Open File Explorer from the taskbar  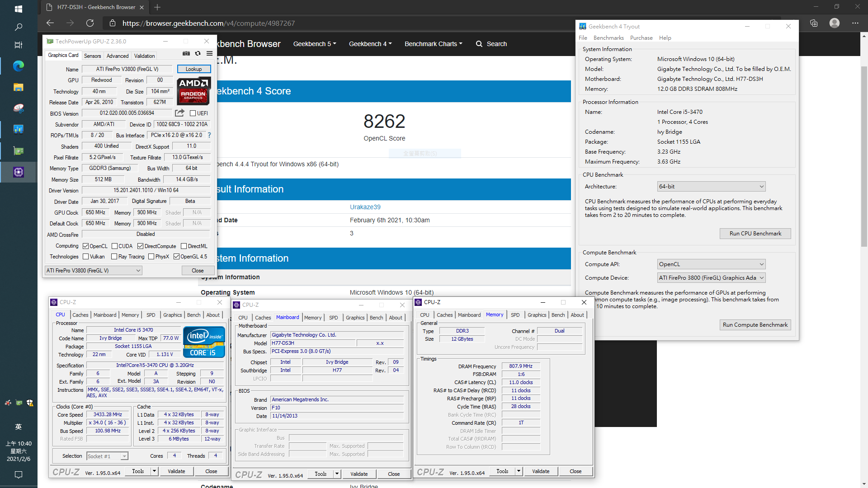click(x=19, y=87)
